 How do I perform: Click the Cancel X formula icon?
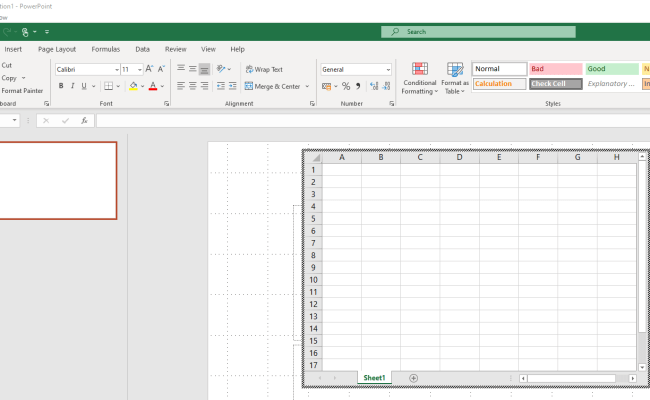46,121
